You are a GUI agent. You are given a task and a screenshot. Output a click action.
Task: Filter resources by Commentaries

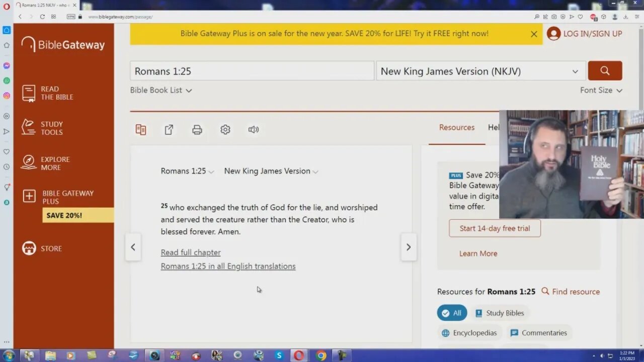pos(539,333)
